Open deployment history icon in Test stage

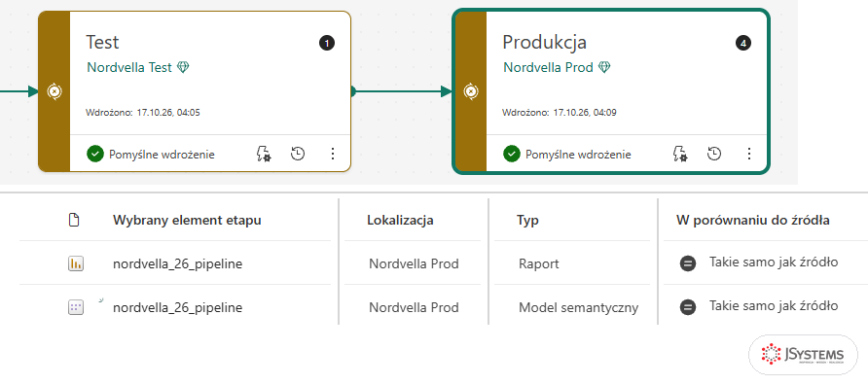point(298,154)
